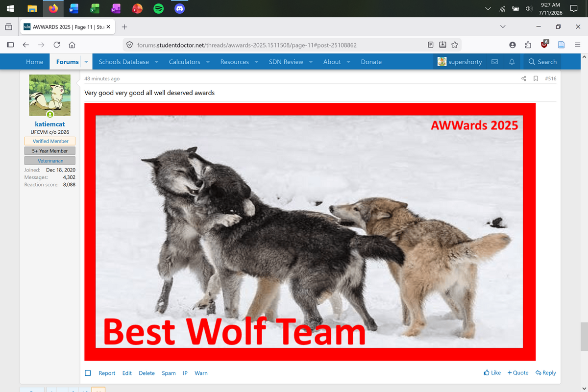Open Discord from the taskbar

click(180, 9)
